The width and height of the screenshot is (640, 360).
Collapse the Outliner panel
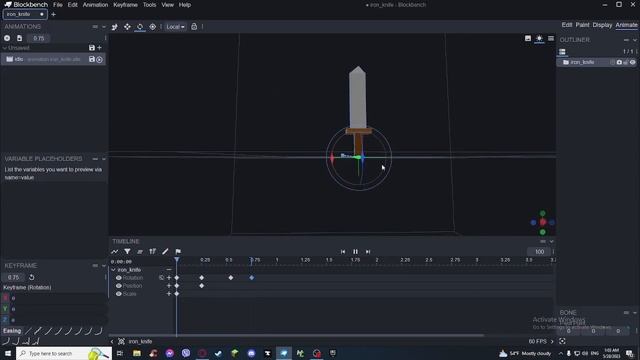point(635,40)
